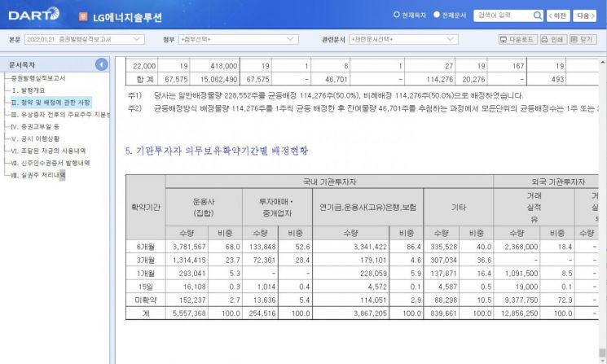Click the red company badge before LG에너지솔루션
607x364 pixels.
tap(83, 16)
